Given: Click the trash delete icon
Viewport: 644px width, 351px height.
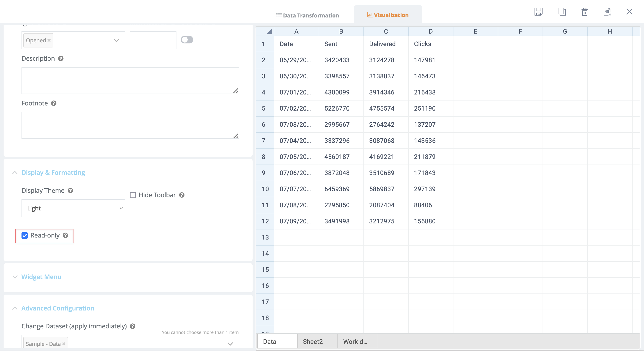Looking at the screenshot, I should pos(584,11).
